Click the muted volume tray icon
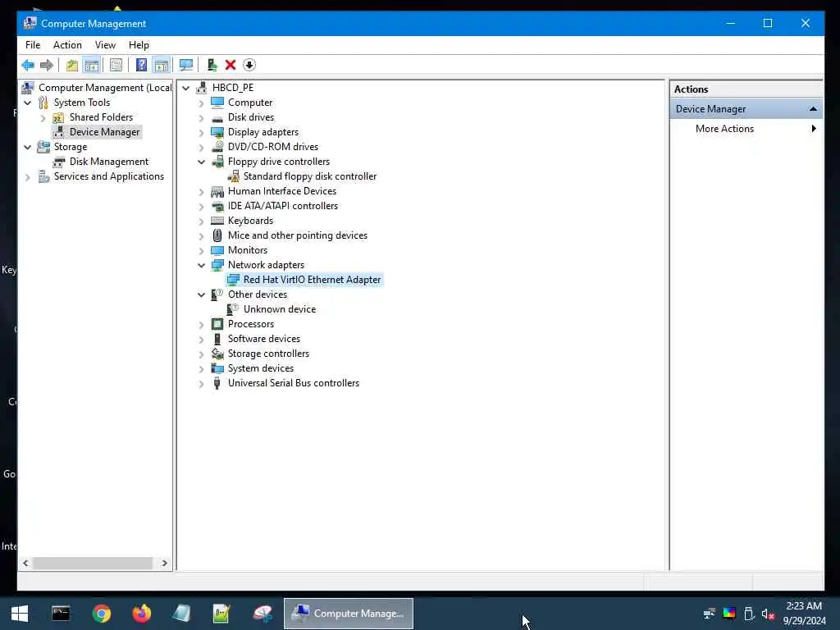840x630 pixels. (x=768, y=614)
